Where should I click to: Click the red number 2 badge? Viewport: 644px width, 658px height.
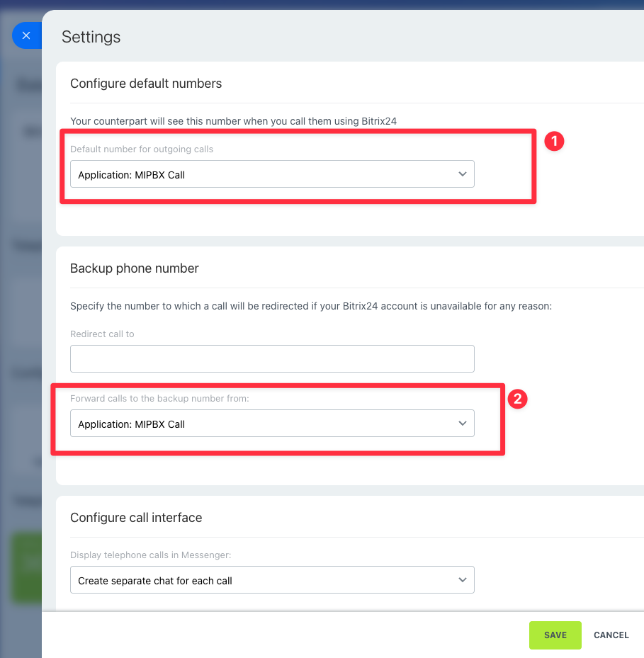(518, 399)
